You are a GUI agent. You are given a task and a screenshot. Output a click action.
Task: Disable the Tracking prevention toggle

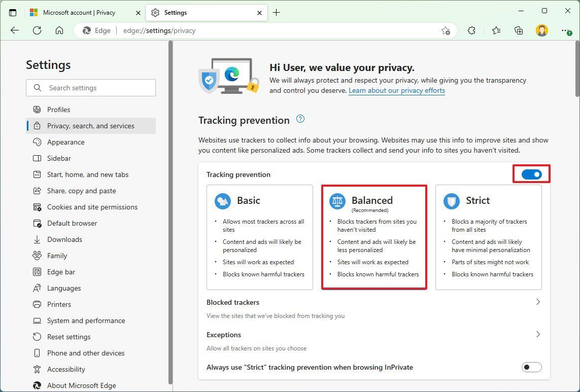pyautogui.click(x=531, y=174)
